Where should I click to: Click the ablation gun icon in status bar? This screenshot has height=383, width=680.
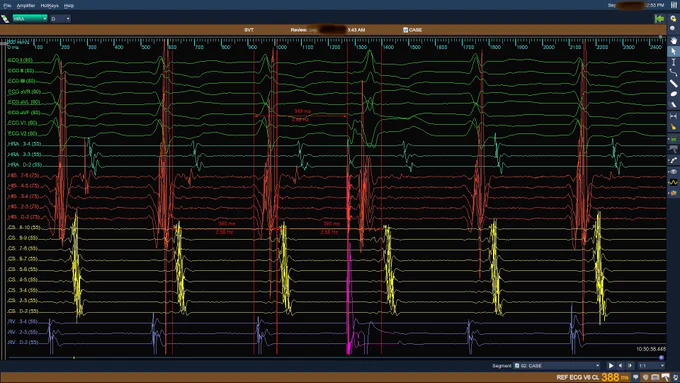[665, 377]
